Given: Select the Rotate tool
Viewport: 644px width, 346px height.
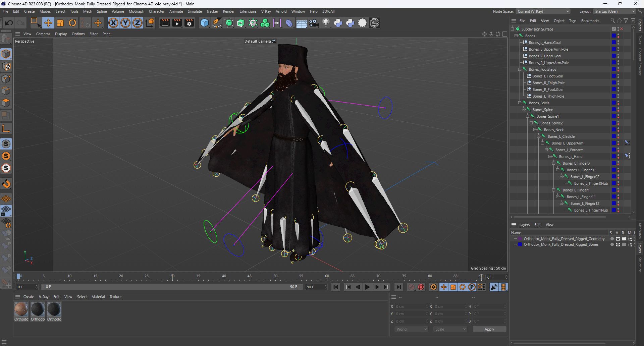Looking at the screenshot, I should pyautogui.click(x=72, y=23).
